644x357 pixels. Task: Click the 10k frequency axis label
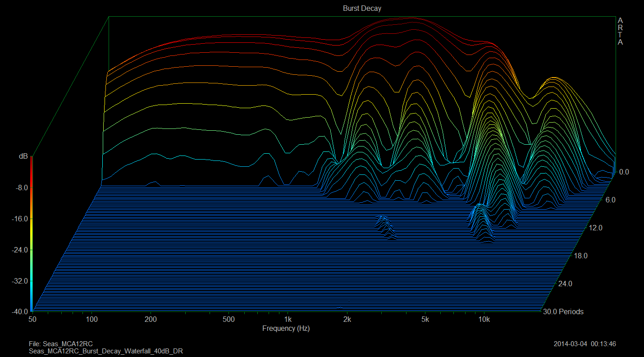click(x=484, y=320)
